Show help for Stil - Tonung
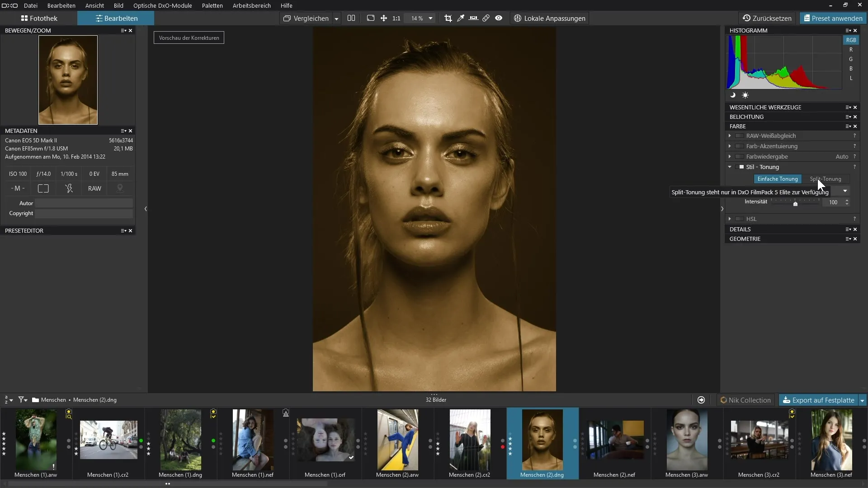Viewport: 868px width, 488px height. [854, 167]
